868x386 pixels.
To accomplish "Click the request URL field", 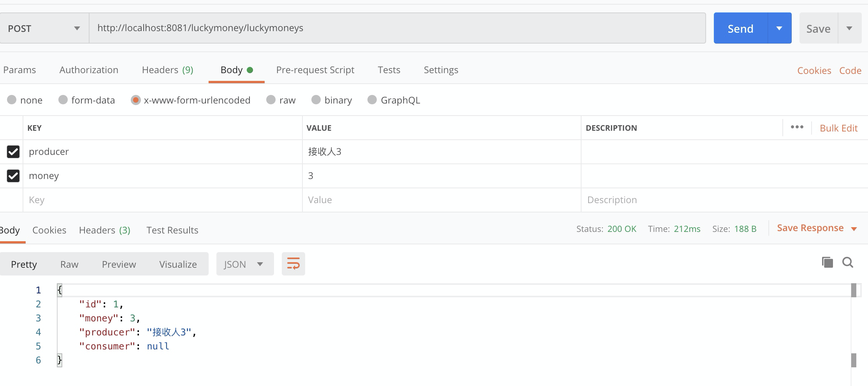I will (397, 28).
